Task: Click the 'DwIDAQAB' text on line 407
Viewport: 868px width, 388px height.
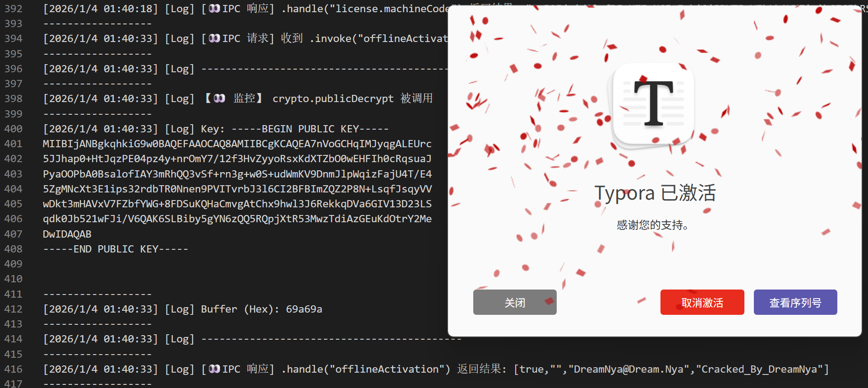Action: (x=67, y=234)
